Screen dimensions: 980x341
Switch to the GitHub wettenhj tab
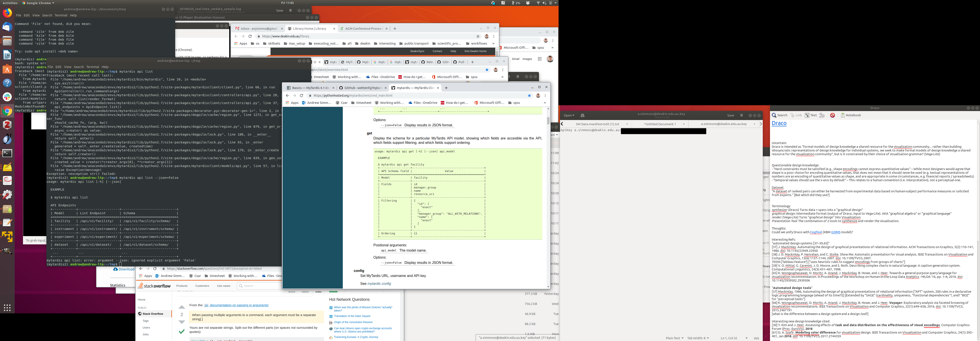coord(361,88)
